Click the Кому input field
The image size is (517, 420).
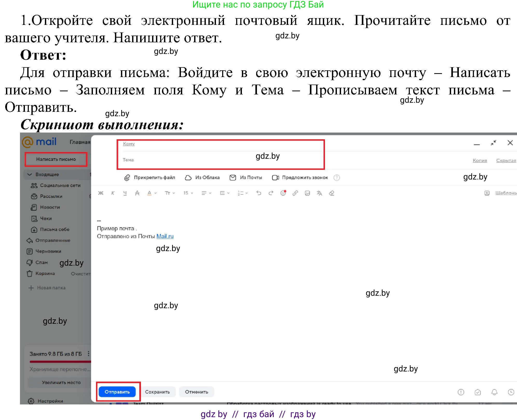pyautogui.click(x=182, y=144)
